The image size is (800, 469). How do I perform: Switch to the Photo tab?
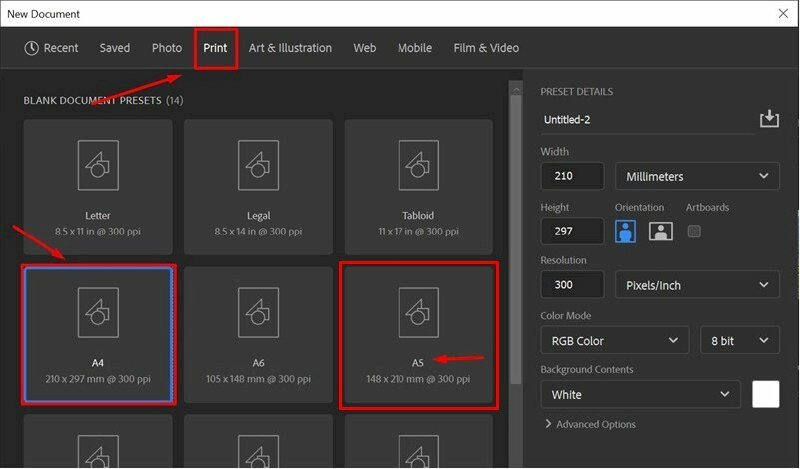click(167, 48)
